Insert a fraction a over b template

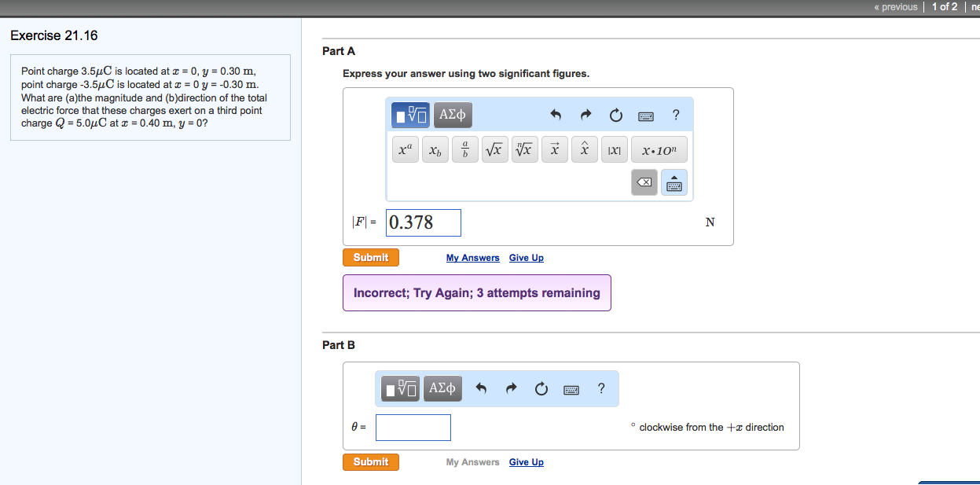[465, 149]
